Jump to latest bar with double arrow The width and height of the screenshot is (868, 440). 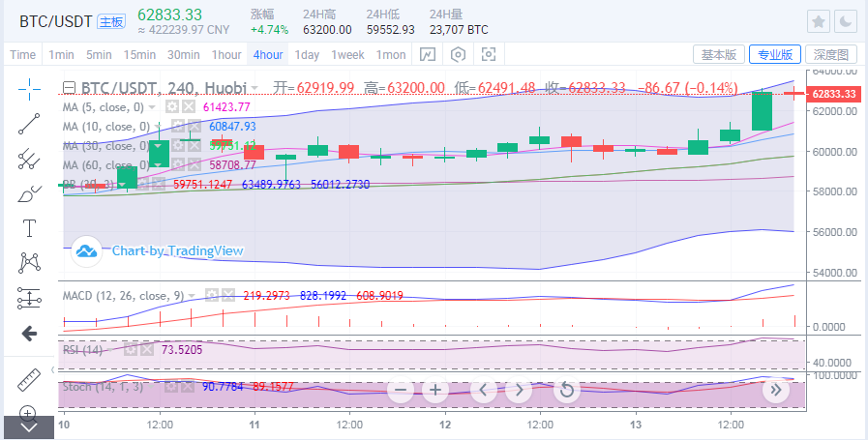pos(775,390)
